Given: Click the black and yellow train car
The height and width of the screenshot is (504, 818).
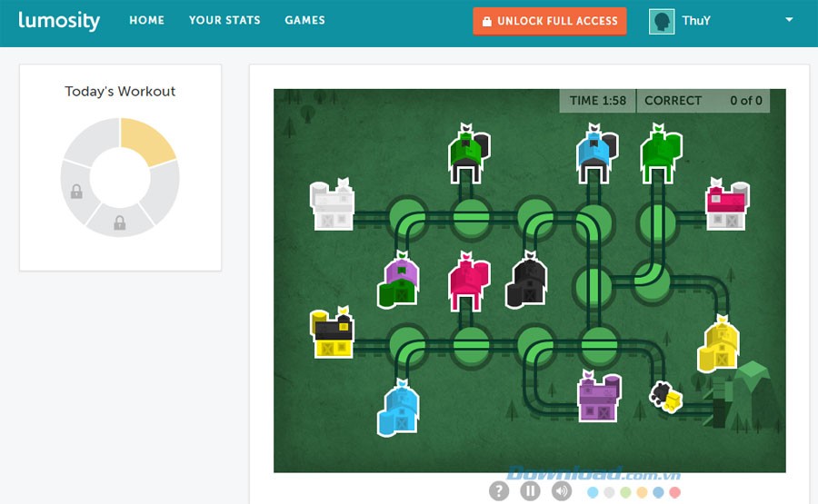Looking at the screenshot, I should [664, 396].
